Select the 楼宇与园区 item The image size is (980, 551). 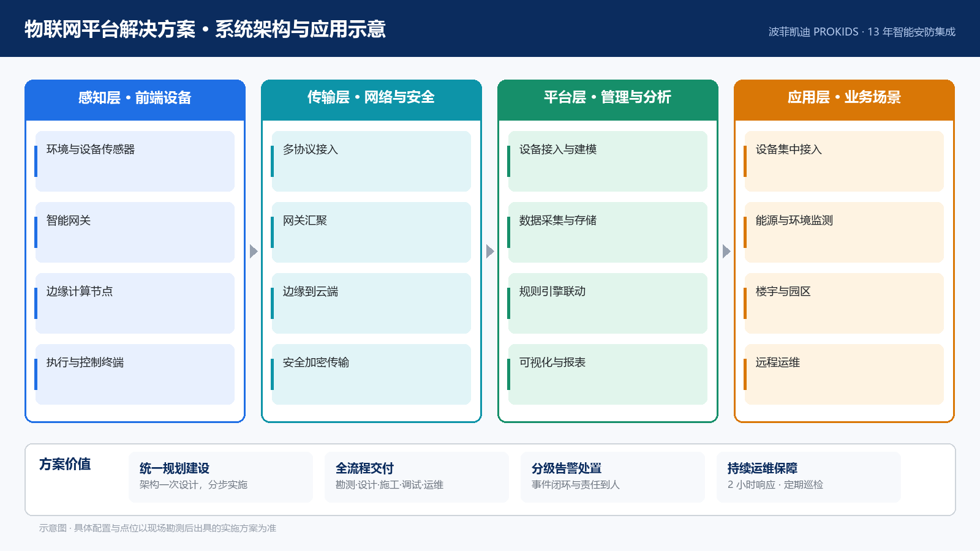(844, 303)
